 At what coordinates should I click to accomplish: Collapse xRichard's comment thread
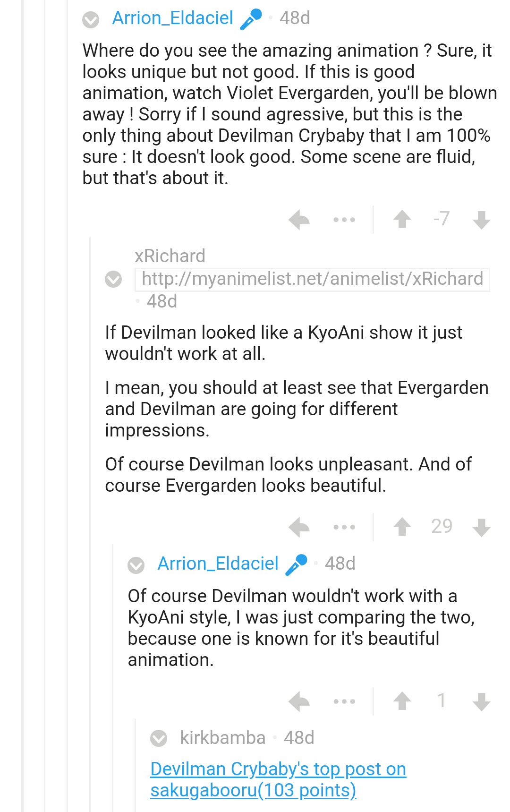coord(113,279)
